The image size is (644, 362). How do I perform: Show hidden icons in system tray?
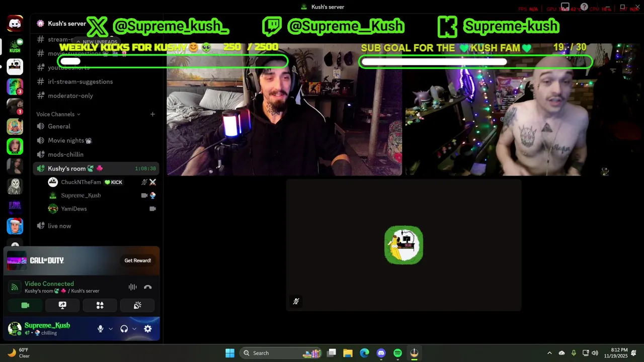pos(549,353)
